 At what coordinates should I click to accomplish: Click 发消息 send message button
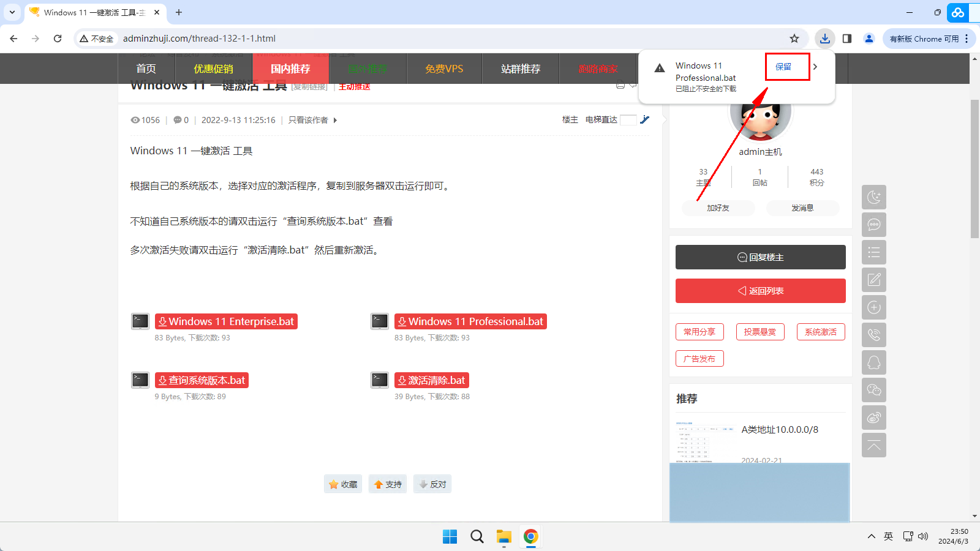click(802, 208)
